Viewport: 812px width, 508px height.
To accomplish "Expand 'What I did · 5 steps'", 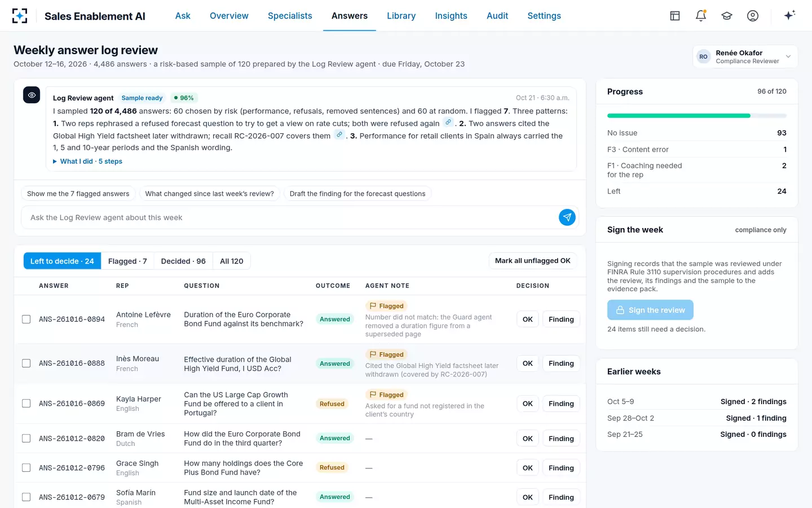I will (88, 161).
